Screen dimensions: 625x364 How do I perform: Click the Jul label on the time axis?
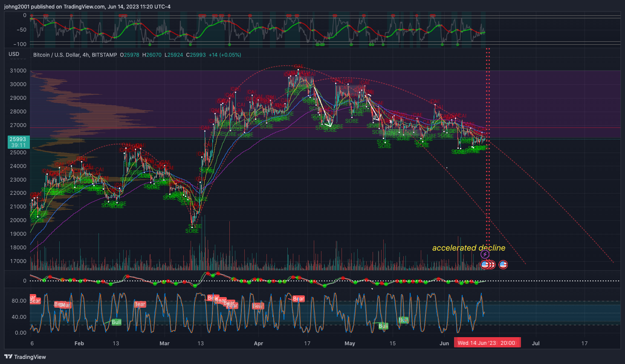point(535,344)
